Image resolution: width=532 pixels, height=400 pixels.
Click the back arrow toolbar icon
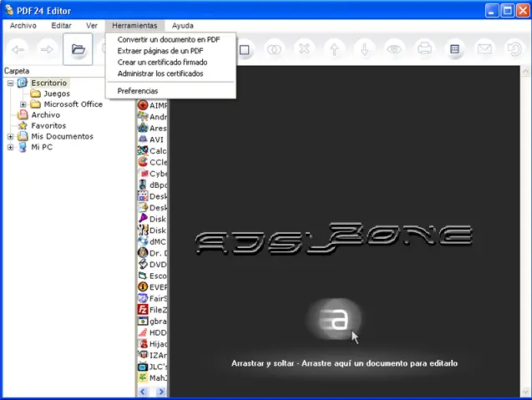click(x=18, y=49)
